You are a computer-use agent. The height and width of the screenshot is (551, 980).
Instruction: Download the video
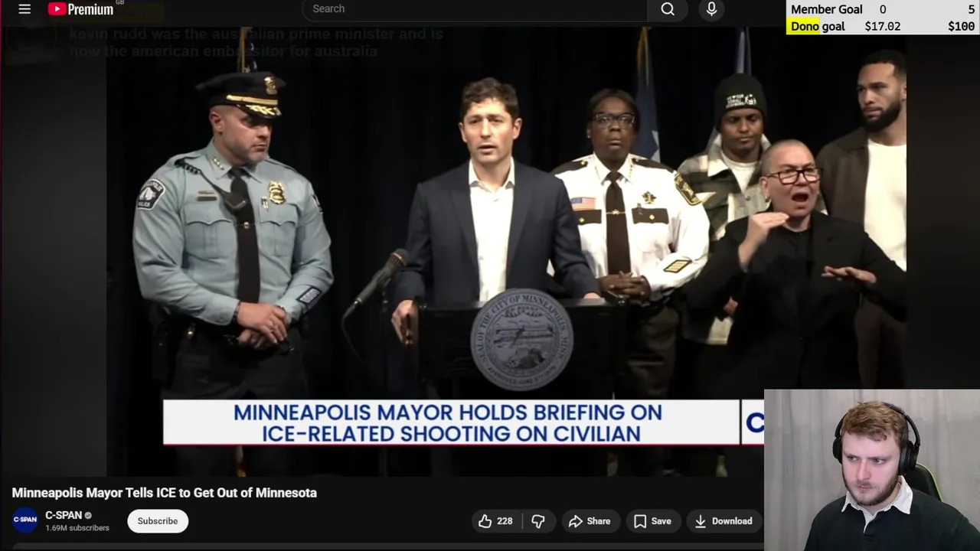click(724, 521)
